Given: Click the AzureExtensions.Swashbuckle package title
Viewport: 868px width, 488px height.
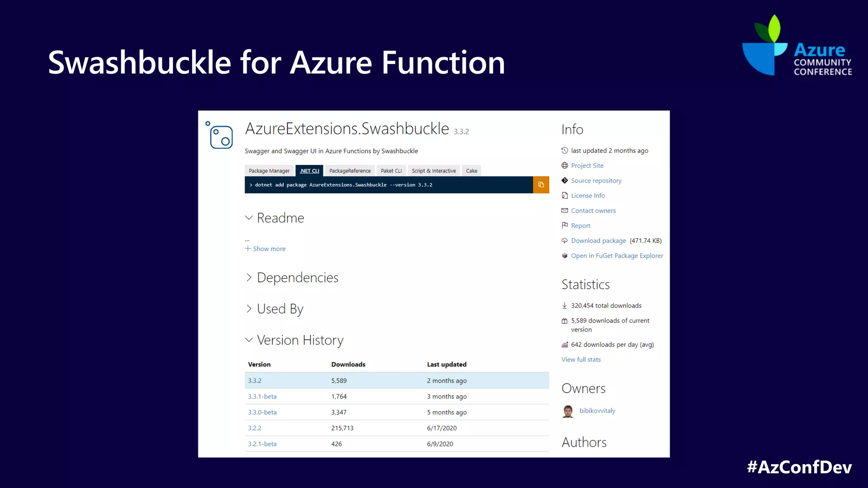Looking at the screenshot, I should pos(347,129).
